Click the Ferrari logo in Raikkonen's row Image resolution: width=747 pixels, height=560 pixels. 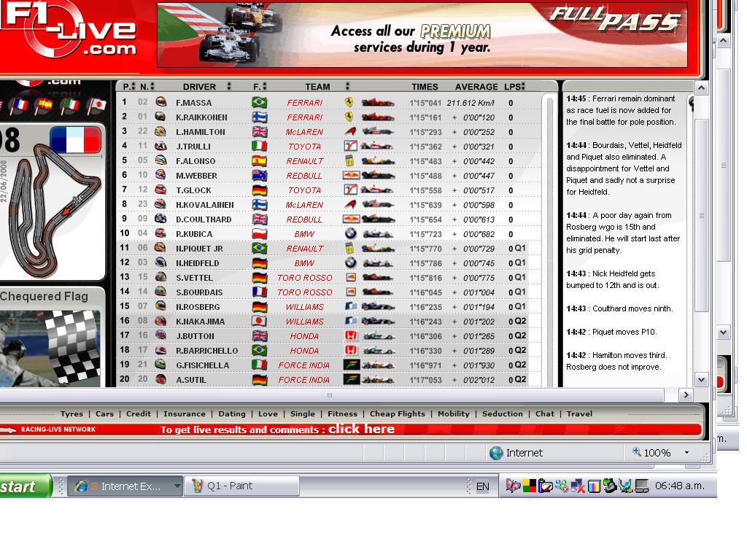coord(349,117)
